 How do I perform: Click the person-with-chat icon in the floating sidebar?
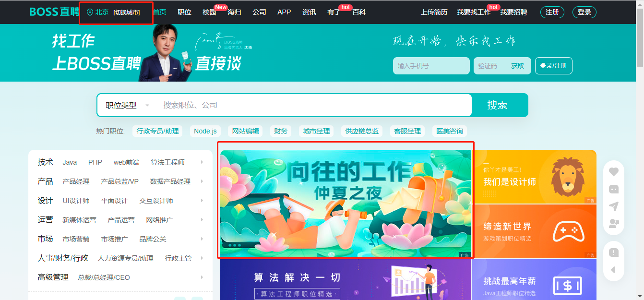pos(614,223)
